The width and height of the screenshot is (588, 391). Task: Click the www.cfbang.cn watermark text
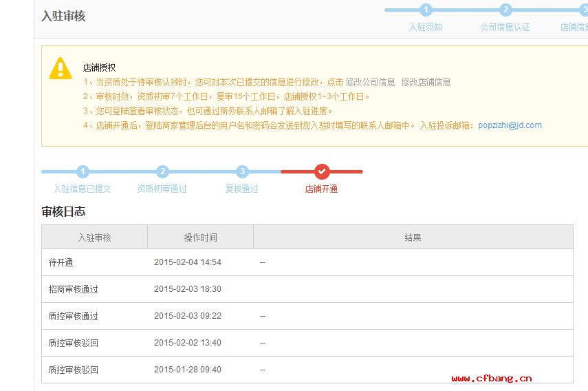coord(492,378)
